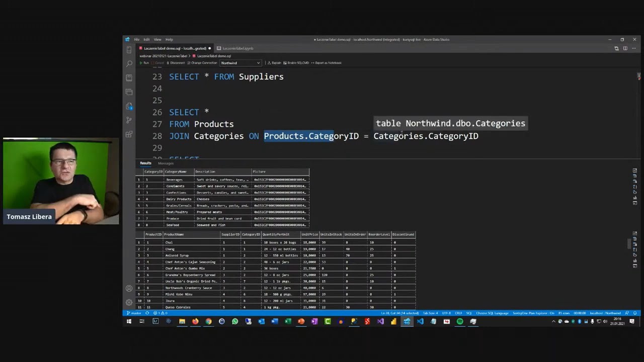Click Explain in query toolbar
The width and height of the screenshot is (644, 362).
(x=275, y=63)
